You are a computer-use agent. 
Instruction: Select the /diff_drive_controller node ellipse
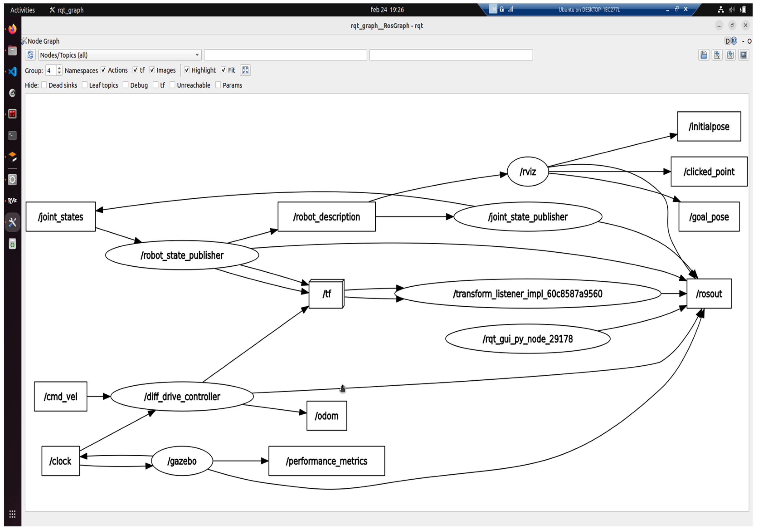[182, 397]
